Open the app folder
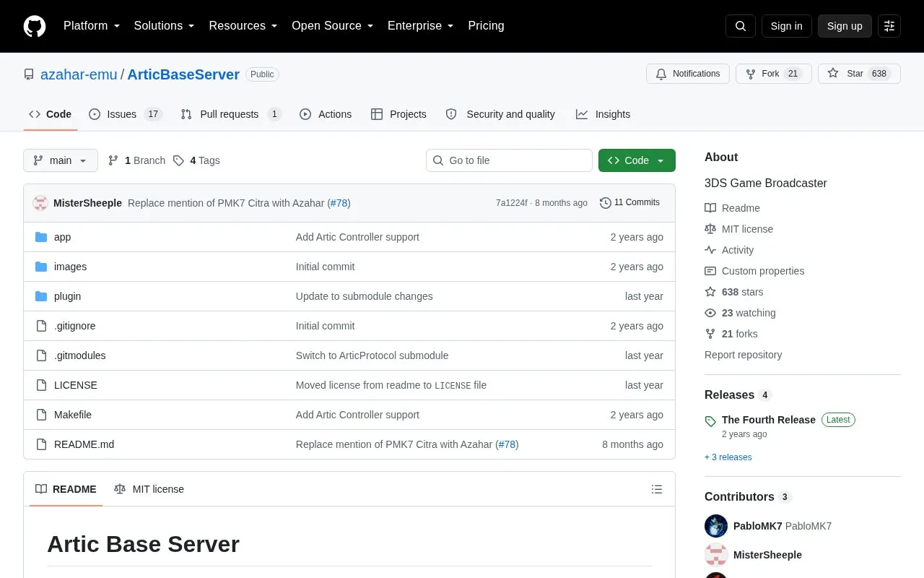Image resolution: width=924 pixels, height=578 pixels. coord(62,237)
